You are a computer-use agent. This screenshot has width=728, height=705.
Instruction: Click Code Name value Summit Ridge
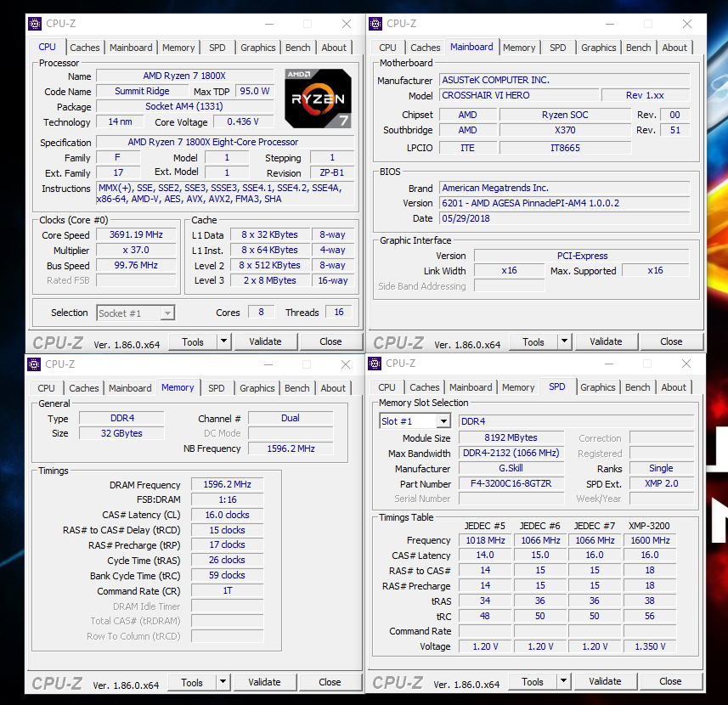point(142,92)
